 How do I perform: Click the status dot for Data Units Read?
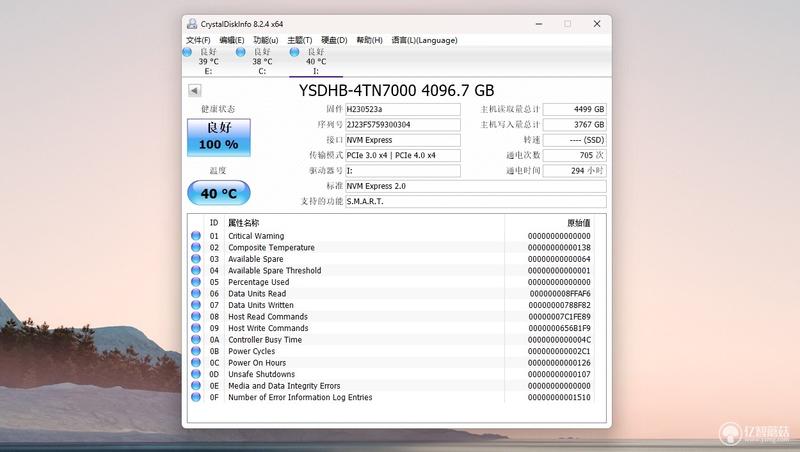point(196,293)
